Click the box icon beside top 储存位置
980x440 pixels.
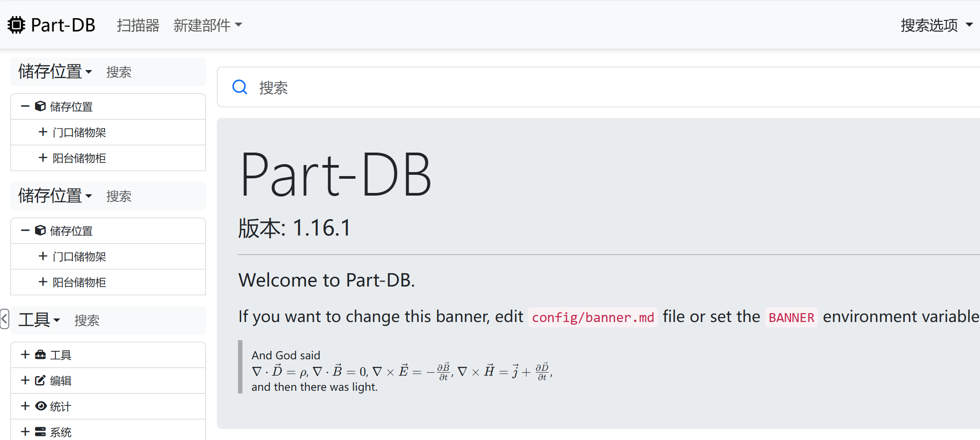coord(40,106)
